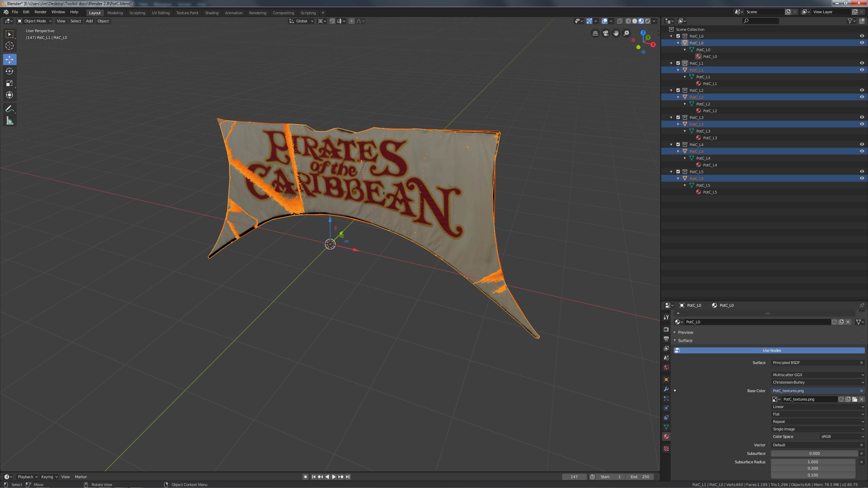Viewport: 868px width, 488px height.
Task: Activate the Rotate tool
Action: click(x=9, y=71)
